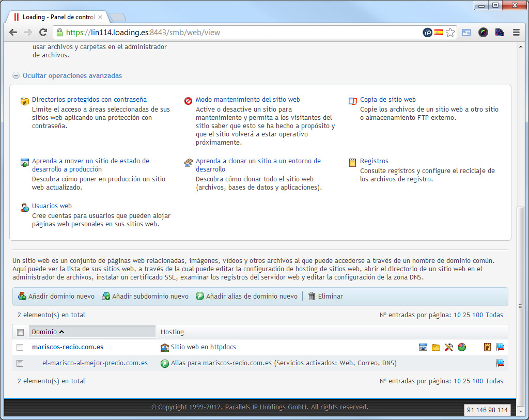The width and height of the screenshot is (529, 420).
Task: Close the Loading - Panel de control tab
Action: click(100, 17)
